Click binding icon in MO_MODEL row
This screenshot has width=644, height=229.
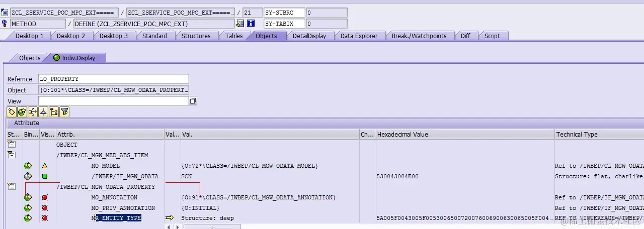pos(28,166)
